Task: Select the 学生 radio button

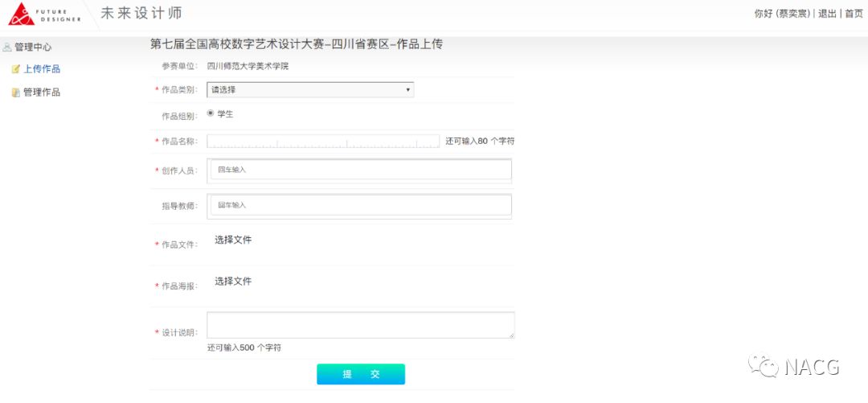Action: point(211,113)
